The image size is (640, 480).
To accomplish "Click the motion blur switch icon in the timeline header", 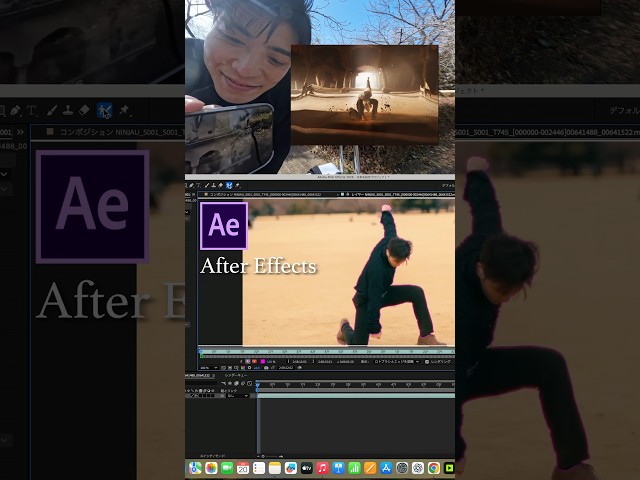I will (x=243, y=383).
